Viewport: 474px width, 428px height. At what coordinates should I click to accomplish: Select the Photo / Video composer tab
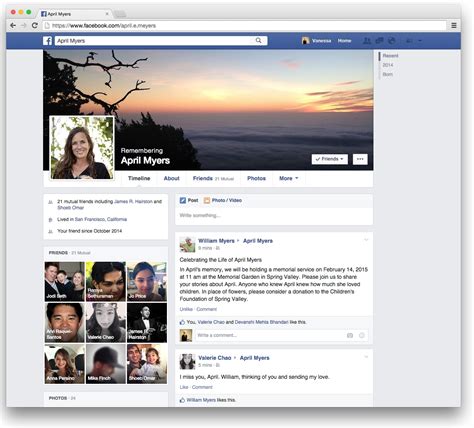(223, 200)
